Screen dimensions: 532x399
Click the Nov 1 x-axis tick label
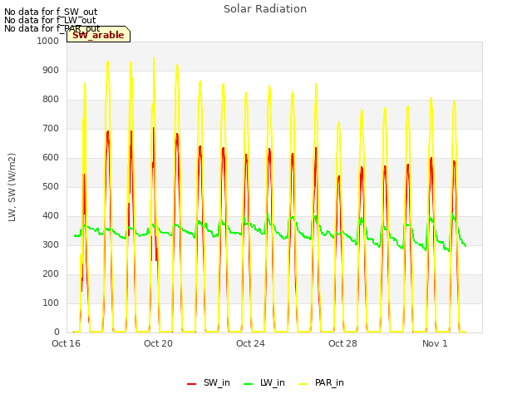tap(435, 343)
